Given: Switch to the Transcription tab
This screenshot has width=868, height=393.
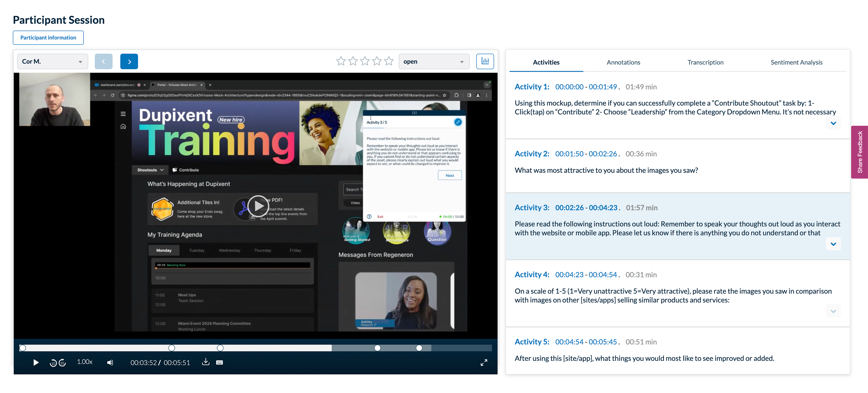Looking at the screenshot, I should coord(705,62).
